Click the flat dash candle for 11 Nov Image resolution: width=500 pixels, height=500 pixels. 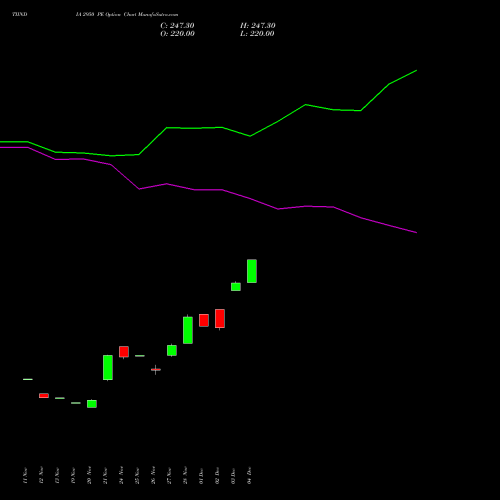[x=28, y=379]
